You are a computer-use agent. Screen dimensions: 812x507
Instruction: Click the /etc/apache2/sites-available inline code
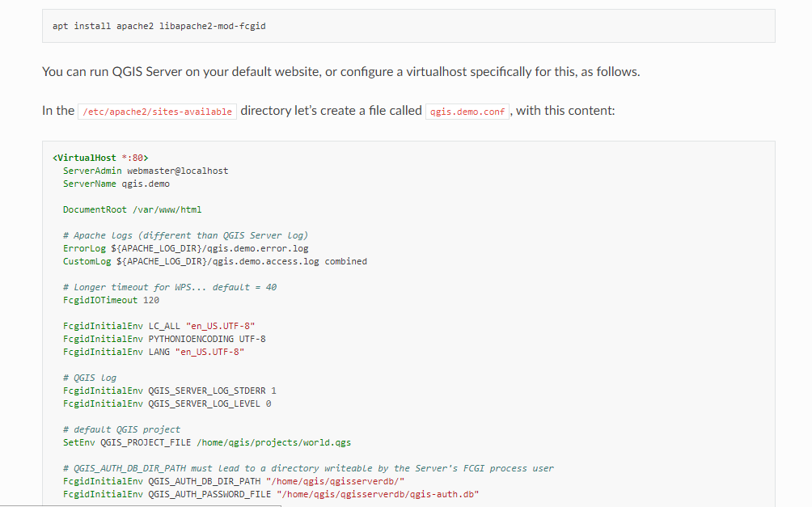click(158, 112)
